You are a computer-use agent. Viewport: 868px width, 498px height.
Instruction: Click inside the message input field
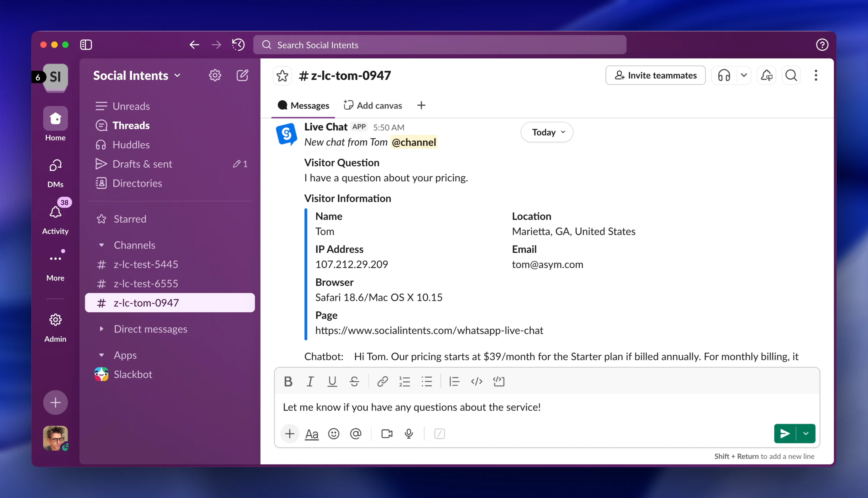[479, 407]
